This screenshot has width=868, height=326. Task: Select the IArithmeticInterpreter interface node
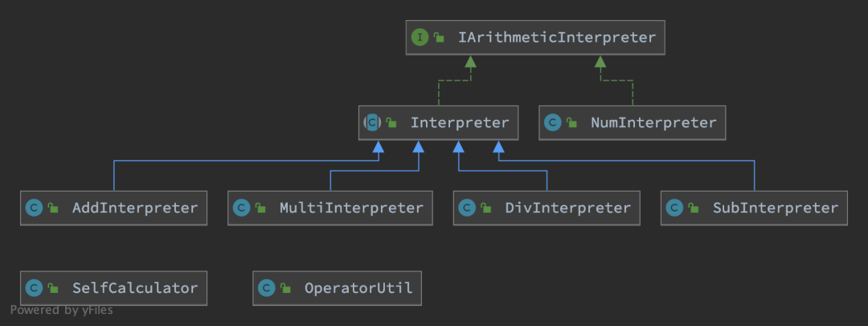[x=535, y=38]
